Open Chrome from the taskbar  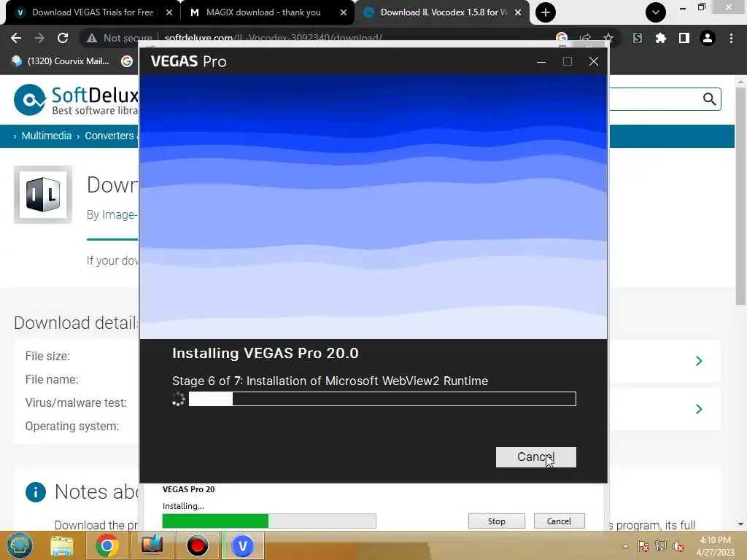107,545
